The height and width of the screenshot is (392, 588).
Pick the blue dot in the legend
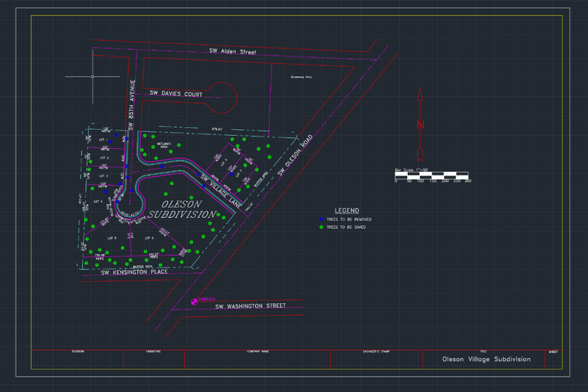tap(321, 219)
